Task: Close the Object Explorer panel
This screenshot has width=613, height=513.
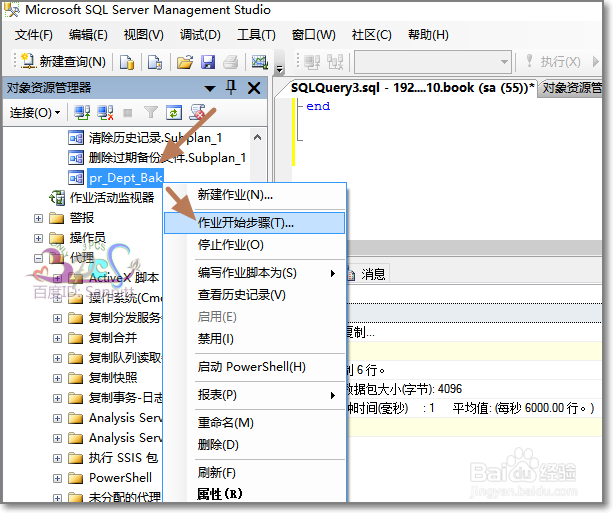Action: (254, 88)
